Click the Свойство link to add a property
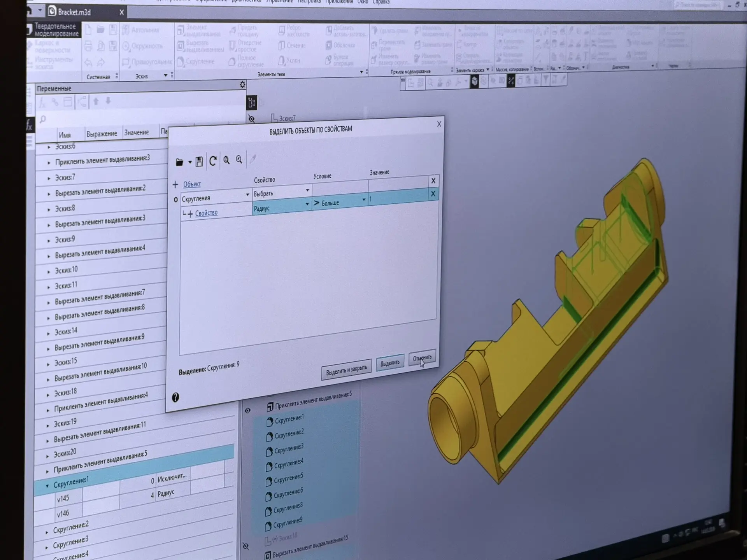 pos(206,213)
